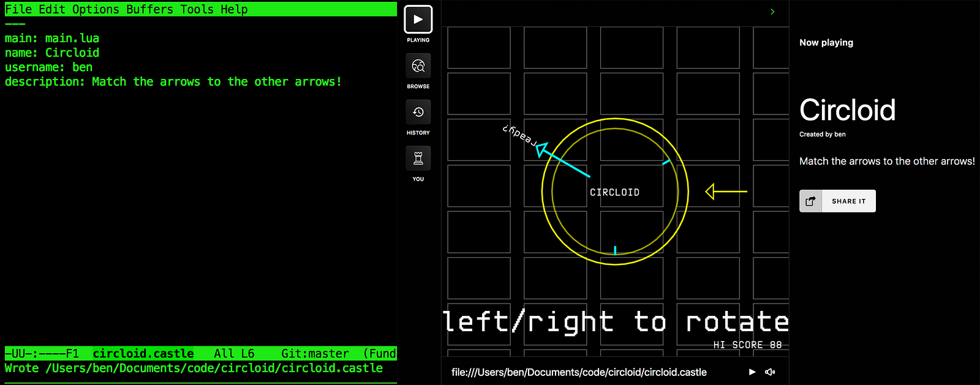This screenshot has width=980, height=385.
Task: Click the share arrow icon
Action: [810, 201]
